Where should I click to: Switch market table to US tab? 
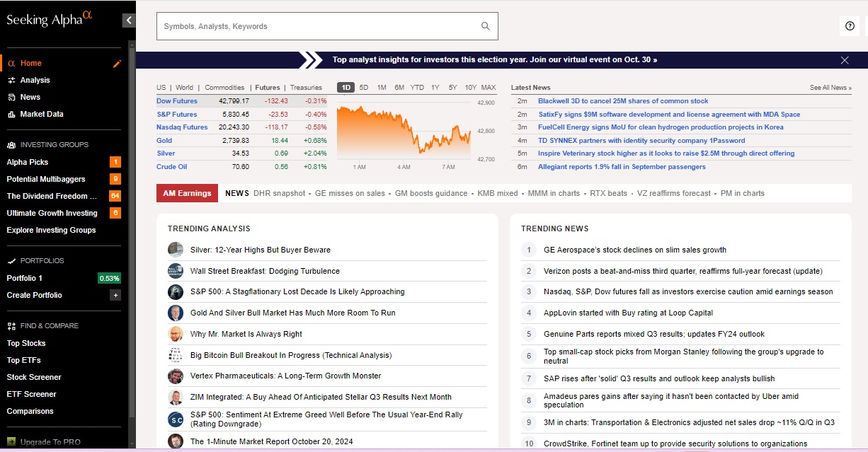pos(161,88)
